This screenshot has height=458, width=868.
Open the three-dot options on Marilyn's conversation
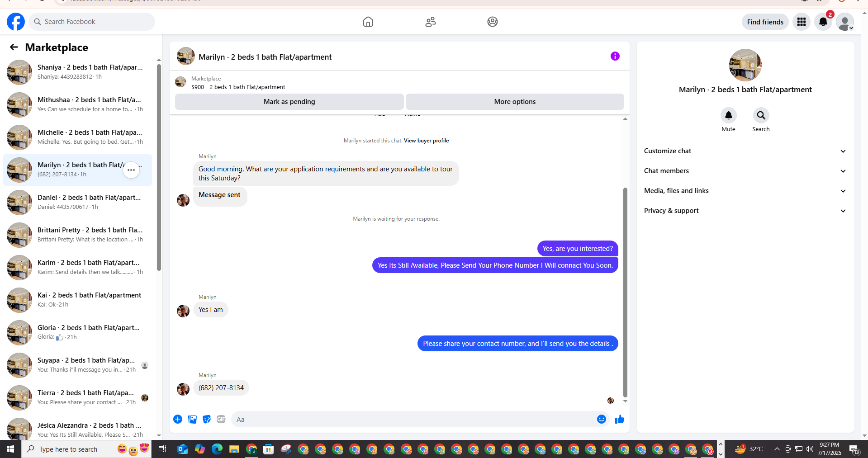tap(131, 170)
